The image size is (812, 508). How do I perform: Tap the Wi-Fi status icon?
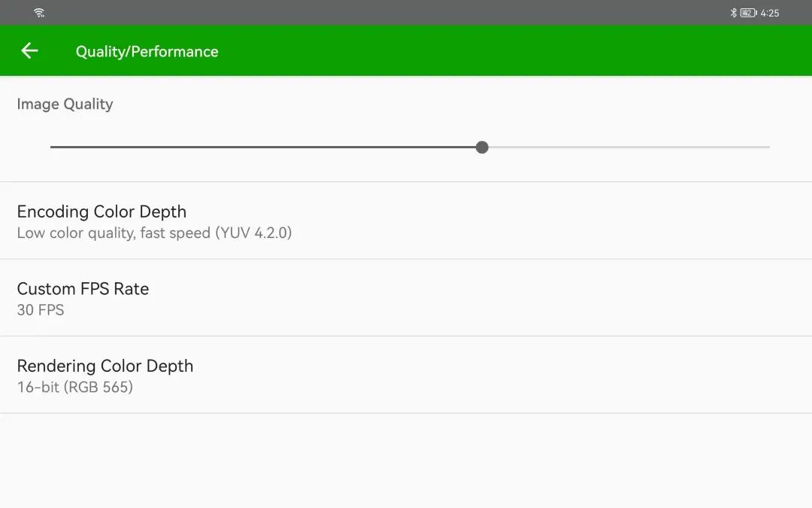[39, 13]
